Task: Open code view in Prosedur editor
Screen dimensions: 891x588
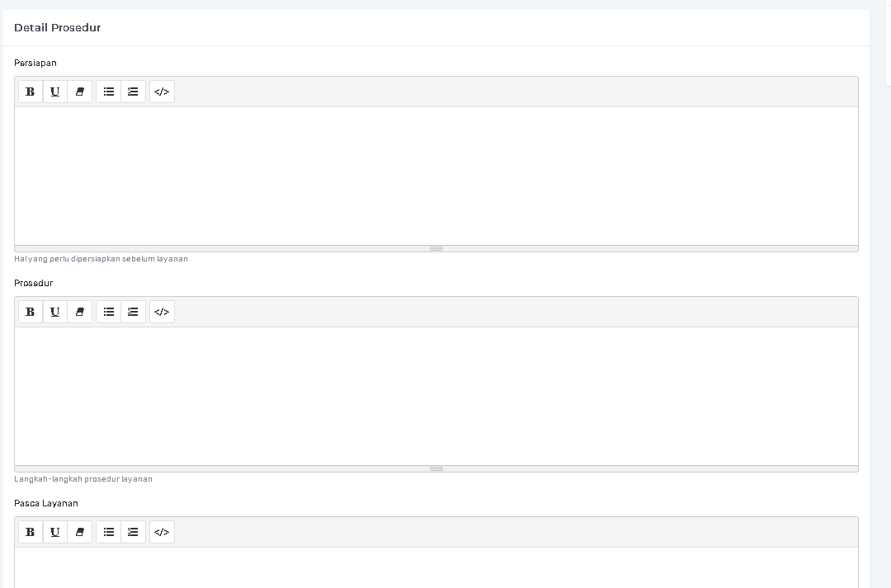Action: pos(162,312)
